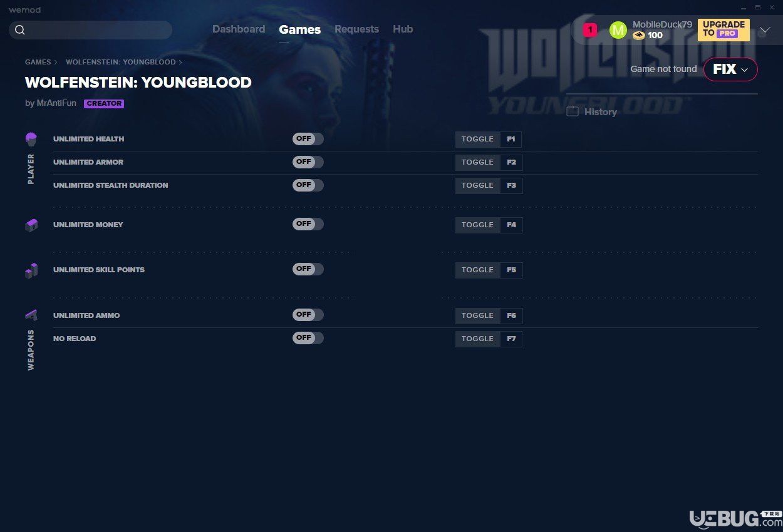Viewport: 783px width, 532px height.
Task: Open MrAntiFun creator profile link
Action: coord(56,103)
